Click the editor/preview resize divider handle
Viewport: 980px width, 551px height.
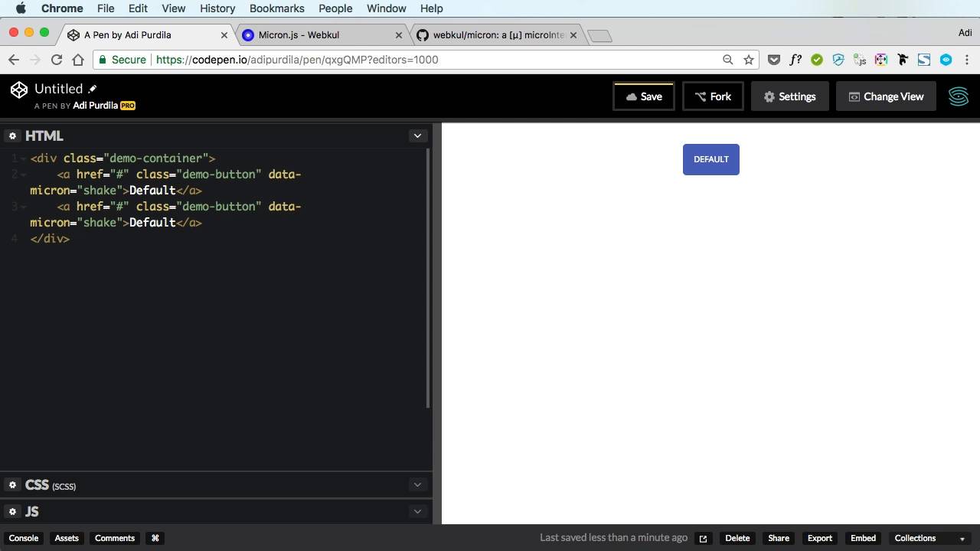(x=437, y=324)
